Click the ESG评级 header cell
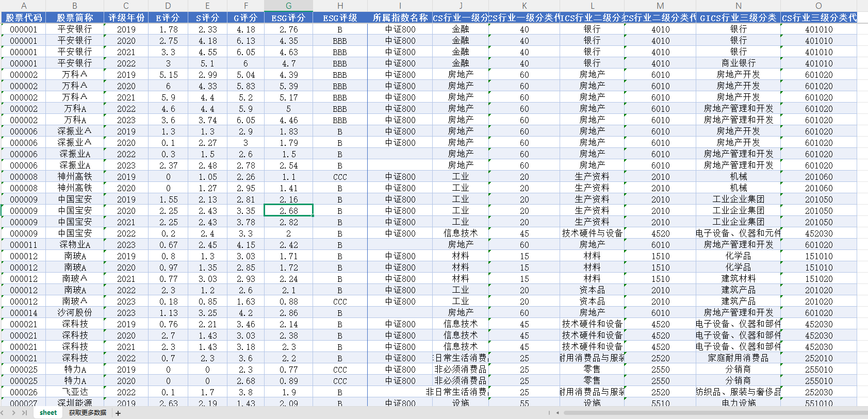Screen dimensions: 868x419 (340, 18)
